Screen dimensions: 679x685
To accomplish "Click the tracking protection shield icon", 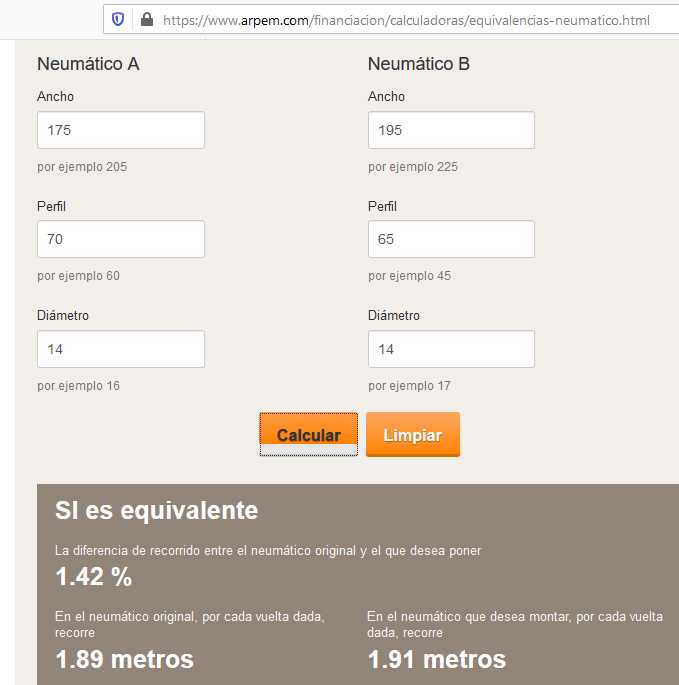I will tap(119, 19).
